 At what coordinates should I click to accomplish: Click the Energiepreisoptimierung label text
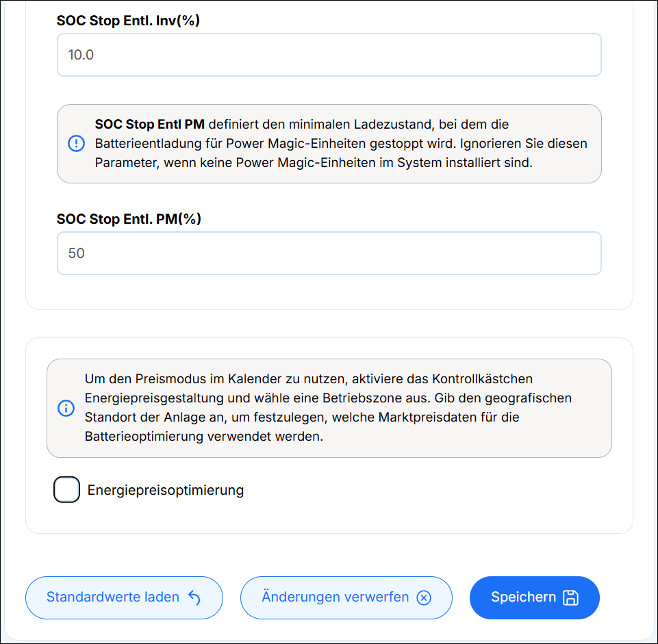pos(165,490)
